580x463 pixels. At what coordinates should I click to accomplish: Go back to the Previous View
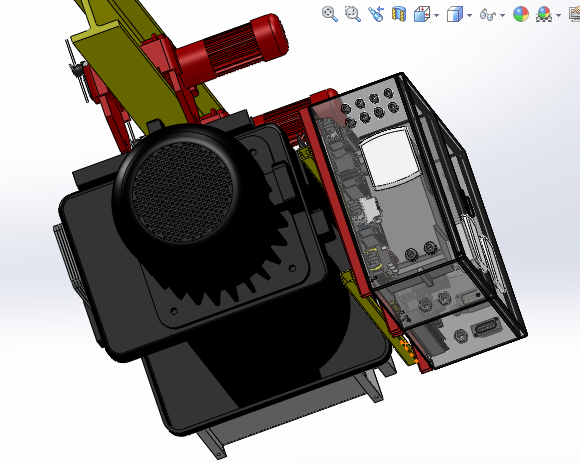coord(376,14)
